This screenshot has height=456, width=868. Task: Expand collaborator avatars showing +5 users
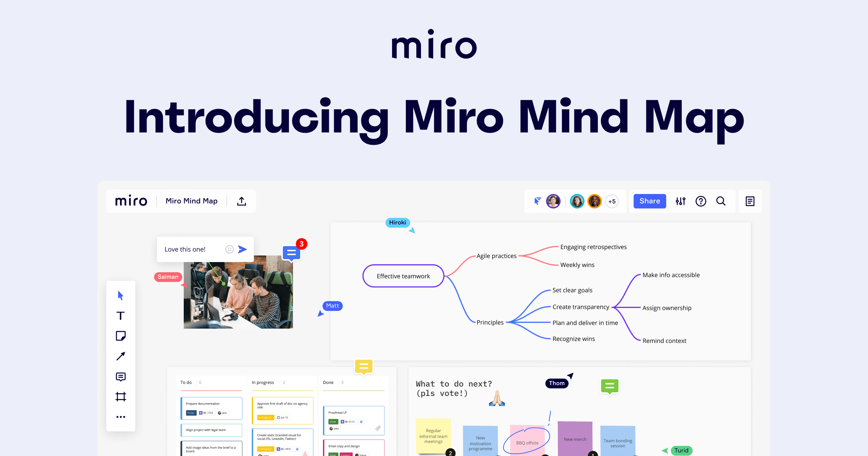tap(612, 201)
